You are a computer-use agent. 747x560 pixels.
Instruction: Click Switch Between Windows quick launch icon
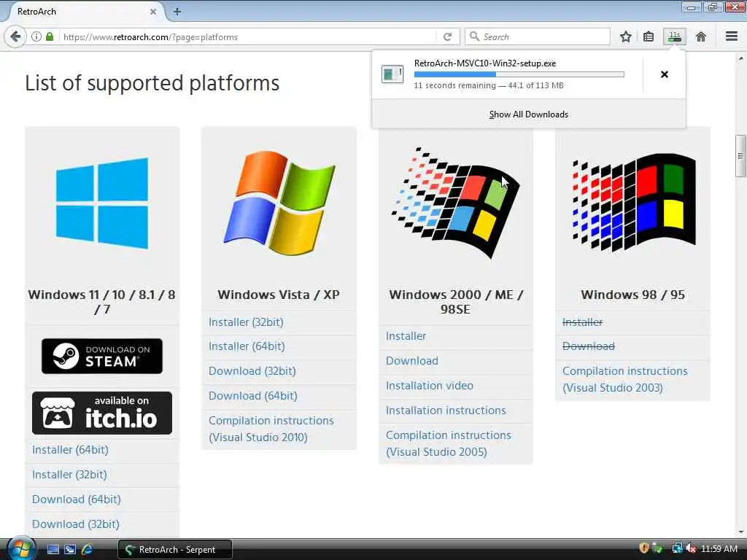[x=70, y=550]
